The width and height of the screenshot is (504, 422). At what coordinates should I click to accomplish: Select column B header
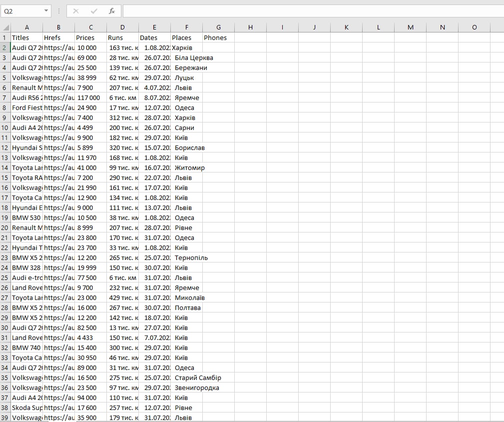coord(58,27)
